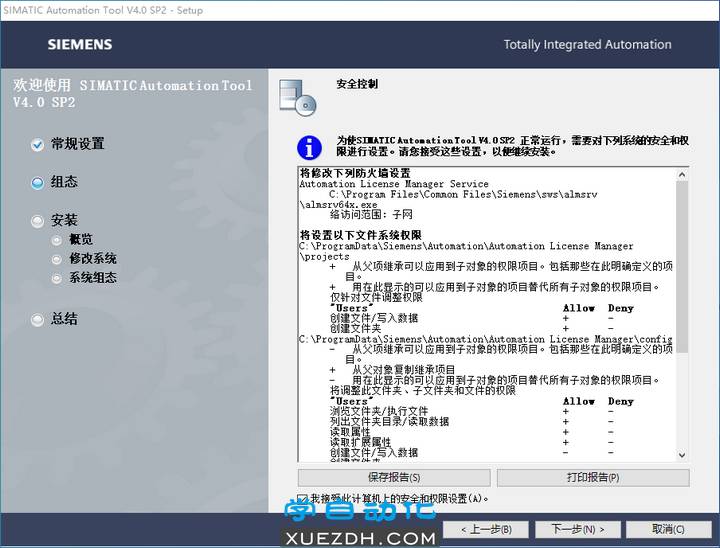
Task: Select the 常规设置 step in sidebar
Action: tap(78, 144)
